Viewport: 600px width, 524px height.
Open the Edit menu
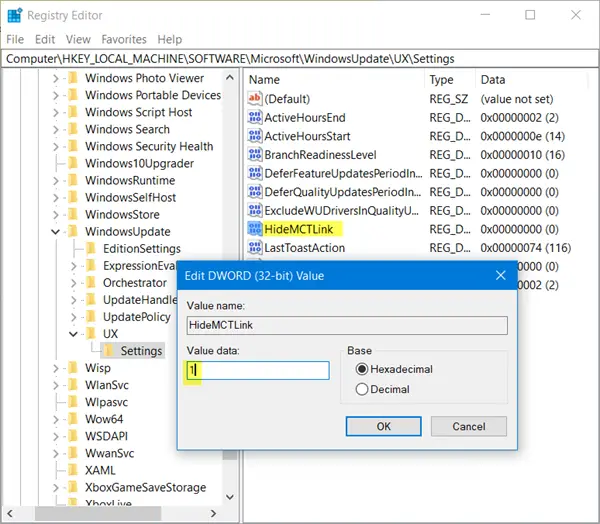(x=45, y=39)
